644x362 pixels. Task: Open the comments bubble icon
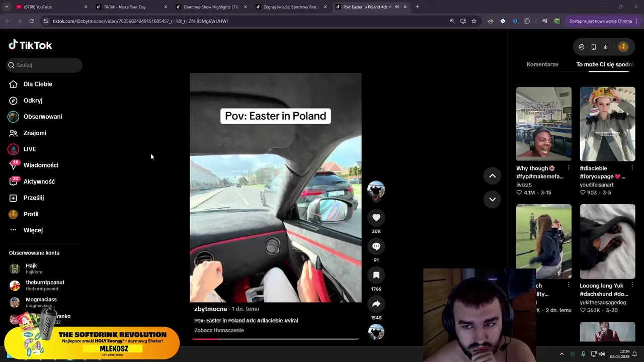pos(376,246)
